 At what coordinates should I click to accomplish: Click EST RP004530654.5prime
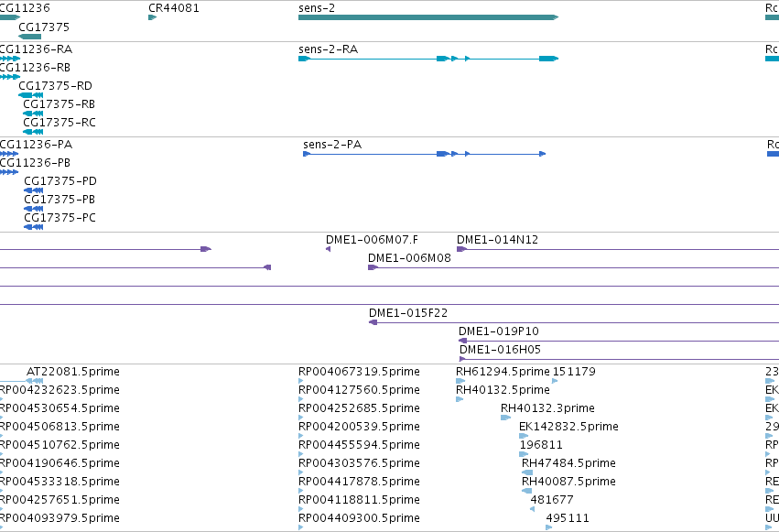60,408
